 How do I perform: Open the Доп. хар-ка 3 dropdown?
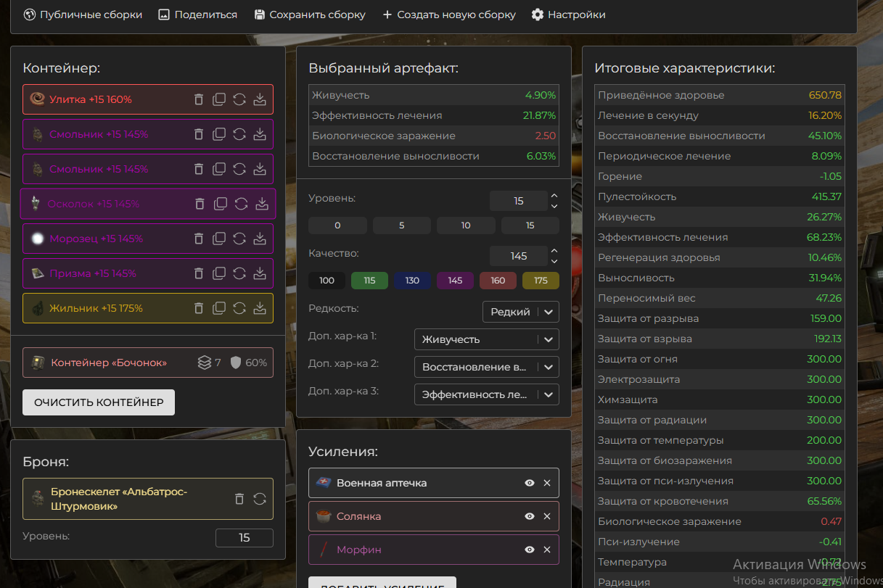point(486,394)
